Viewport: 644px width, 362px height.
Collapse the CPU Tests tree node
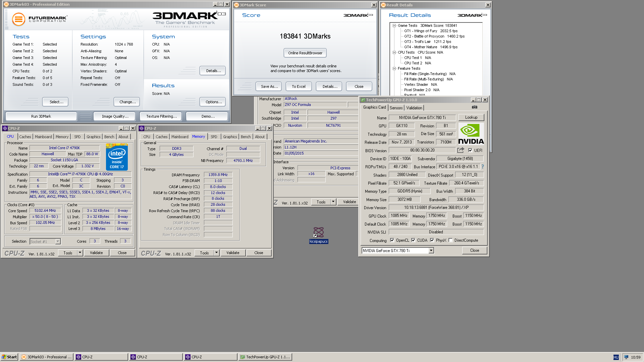point(394,52)
